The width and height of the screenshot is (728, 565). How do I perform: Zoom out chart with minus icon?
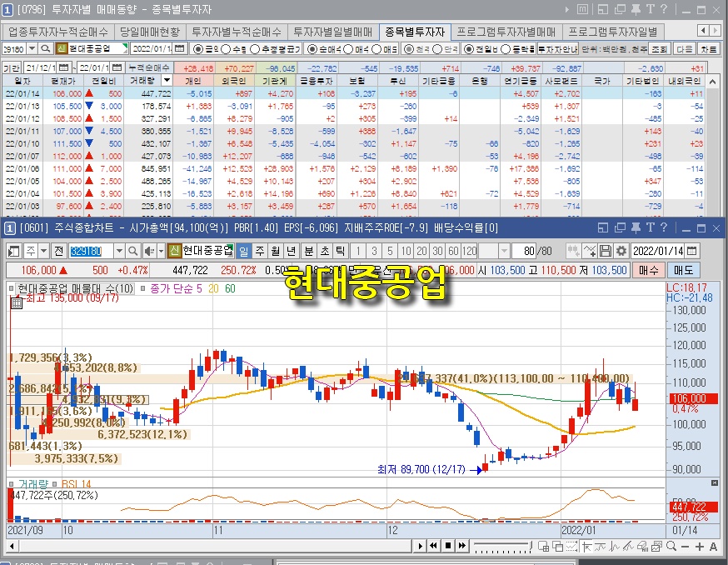(686, 547)
